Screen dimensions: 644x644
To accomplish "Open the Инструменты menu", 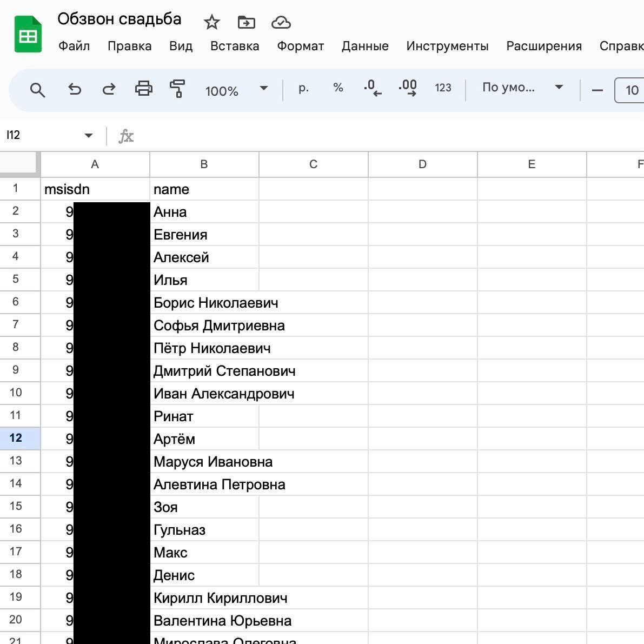I will pyautogui.click(x=447, y=46).
